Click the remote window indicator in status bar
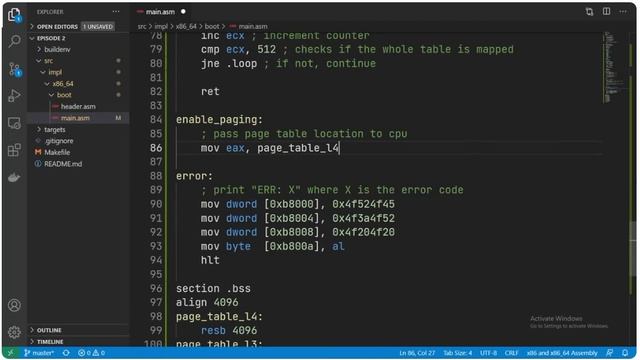The width and height of the screenshot is (640, 360). 11,353
